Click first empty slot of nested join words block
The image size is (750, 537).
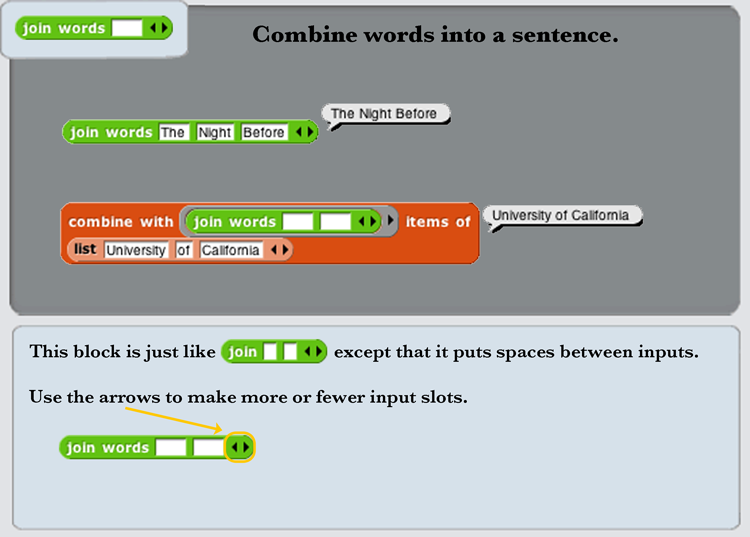tap(298, 222)
